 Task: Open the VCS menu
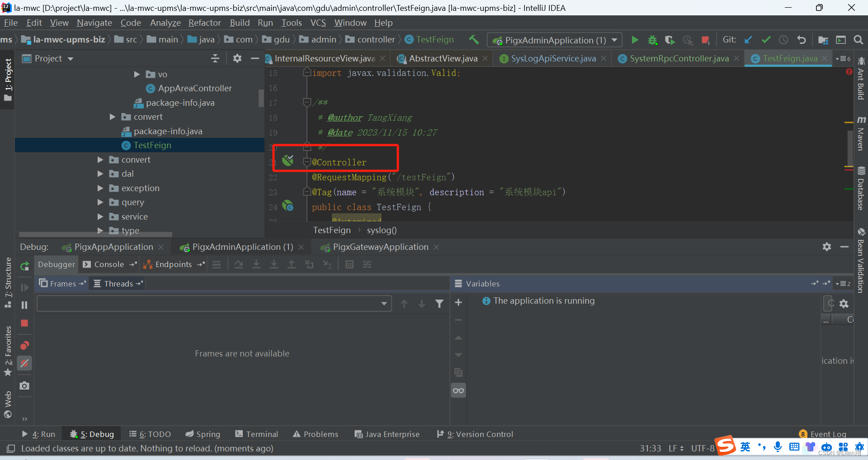point(318,23)
